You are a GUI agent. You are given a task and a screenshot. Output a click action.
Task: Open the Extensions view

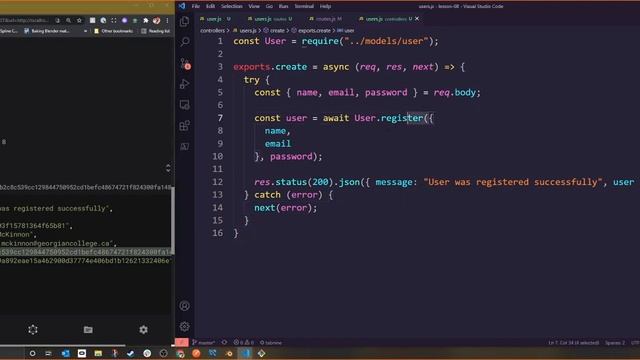184,126
